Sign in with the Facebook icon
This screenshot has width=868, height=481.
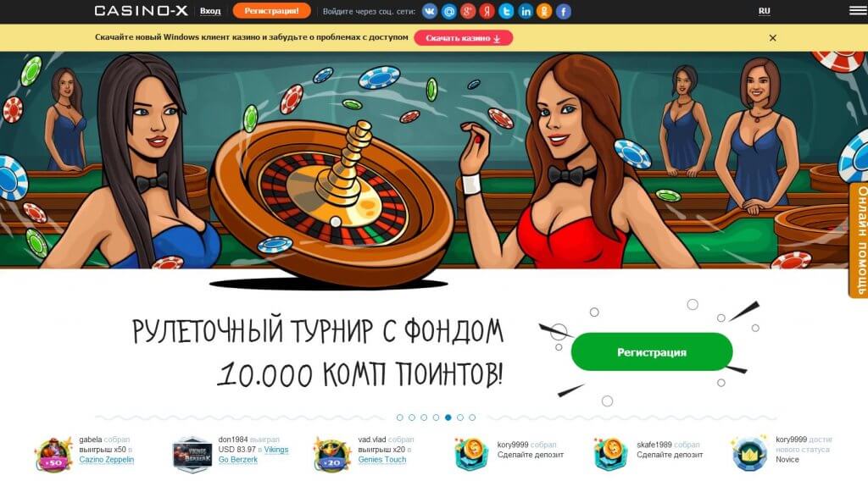(x=564, y=11)
